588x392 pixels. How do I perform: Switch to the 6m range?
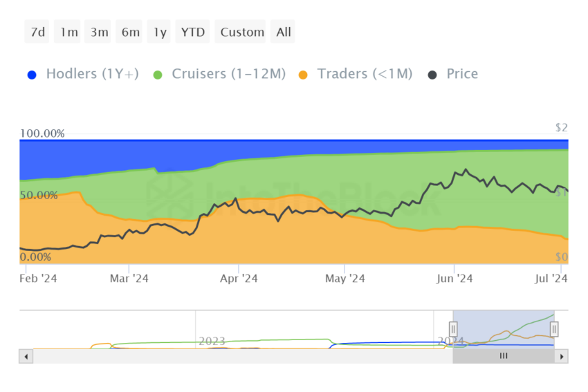(x=129, y=32)
